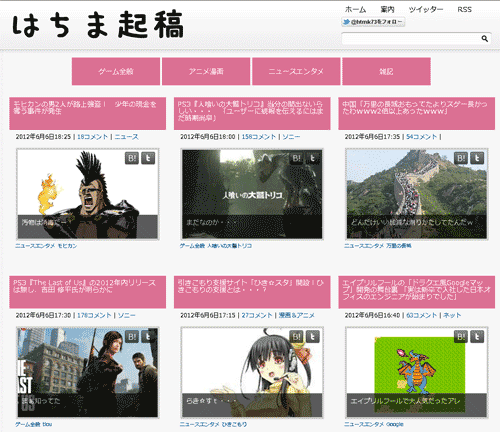Screen dimensions: 500x432
Task: Open the Mohawk man thumbnail
Action: (x=88, y=194)
